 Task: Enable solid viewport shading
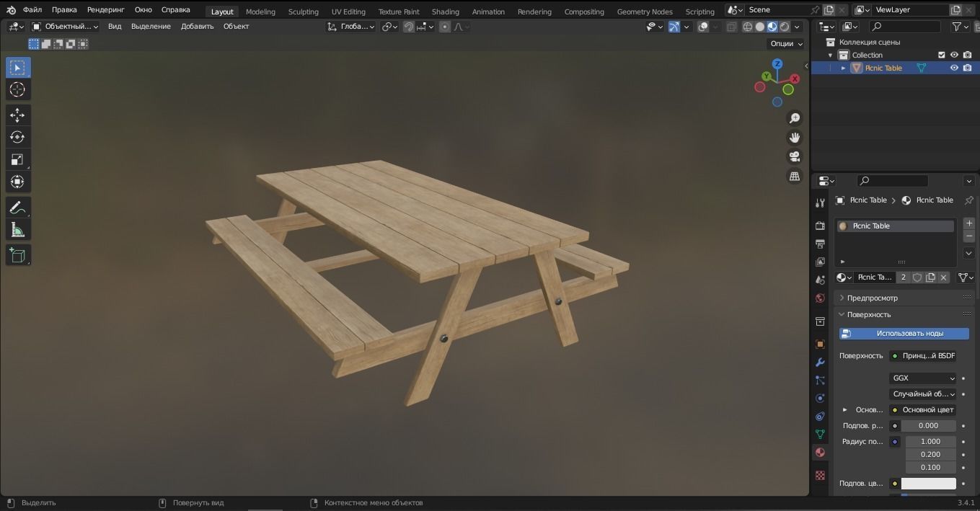click(x=760, y=27)
